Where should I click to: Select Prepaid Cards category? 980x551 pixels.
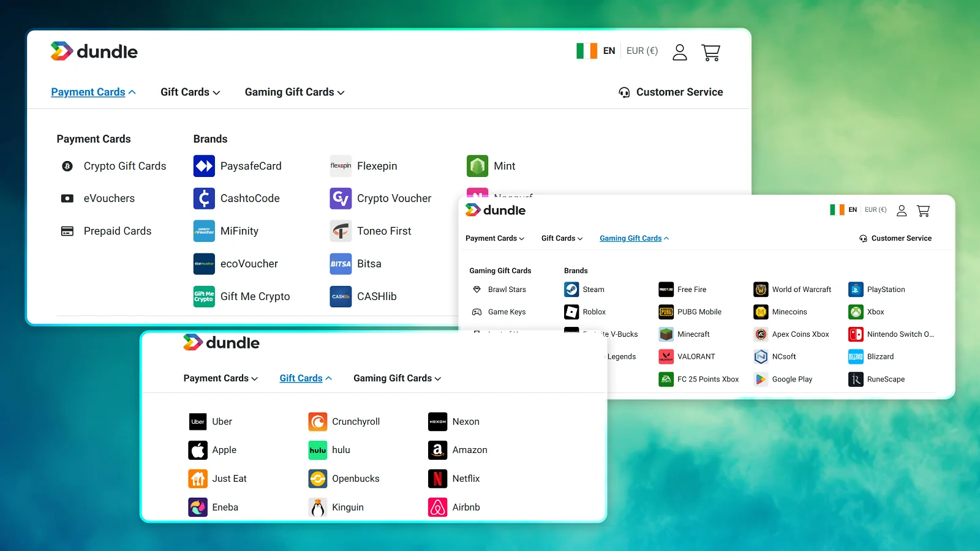point(106,231)
